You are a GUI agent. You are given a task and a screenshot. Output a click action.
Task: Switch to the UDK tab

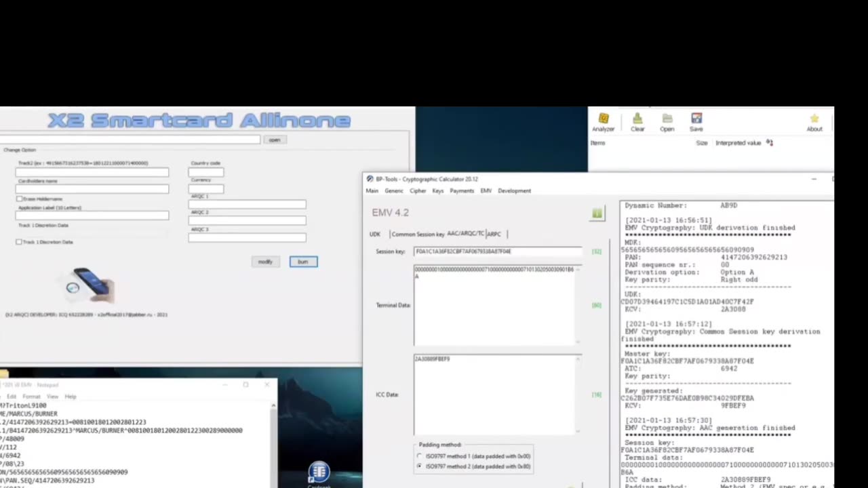coord(375,234)
